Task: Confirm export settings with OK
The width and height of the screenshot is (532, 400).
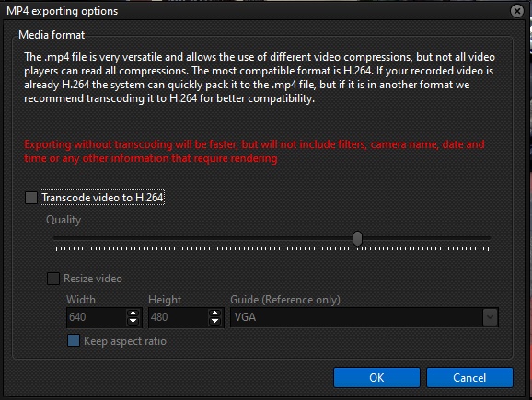Action: [376, 377]
